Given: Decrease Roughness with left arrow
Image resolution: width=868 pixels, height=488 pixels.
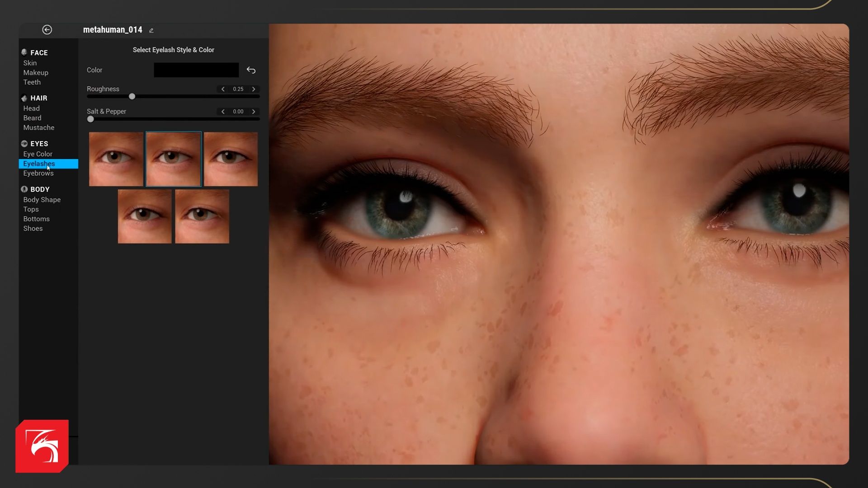Looking at the screenshot, I should click(223, 89).
